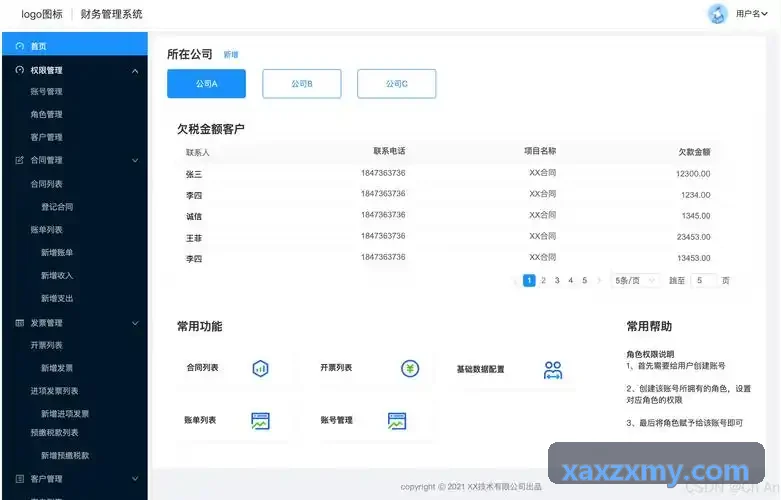Open 进项发票列表 in sidebar
This screenshot has width=781, height=500.
click(54, 391)
